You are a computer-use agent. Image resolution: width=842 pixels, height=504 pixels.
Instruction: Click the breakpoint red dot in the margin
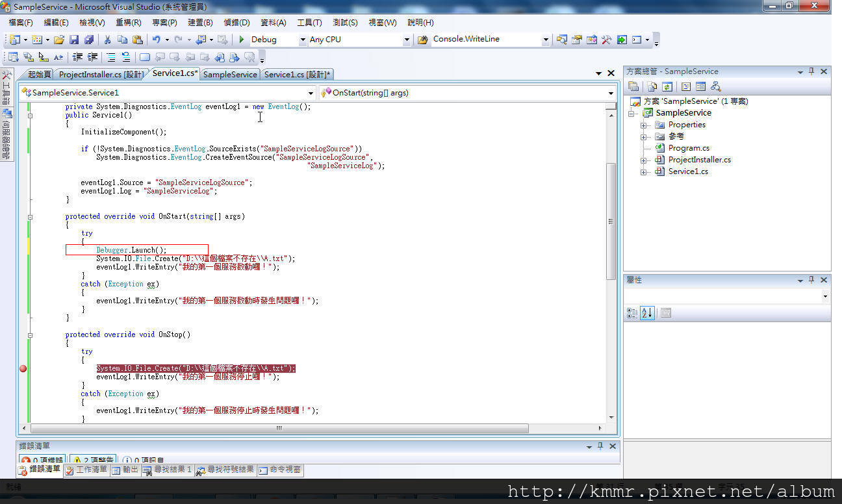coord(23,368)
